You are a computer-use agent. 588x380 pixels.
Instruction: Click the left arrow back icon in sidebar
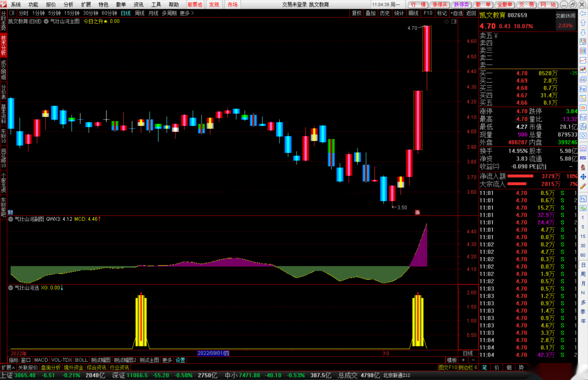[583, 14]
